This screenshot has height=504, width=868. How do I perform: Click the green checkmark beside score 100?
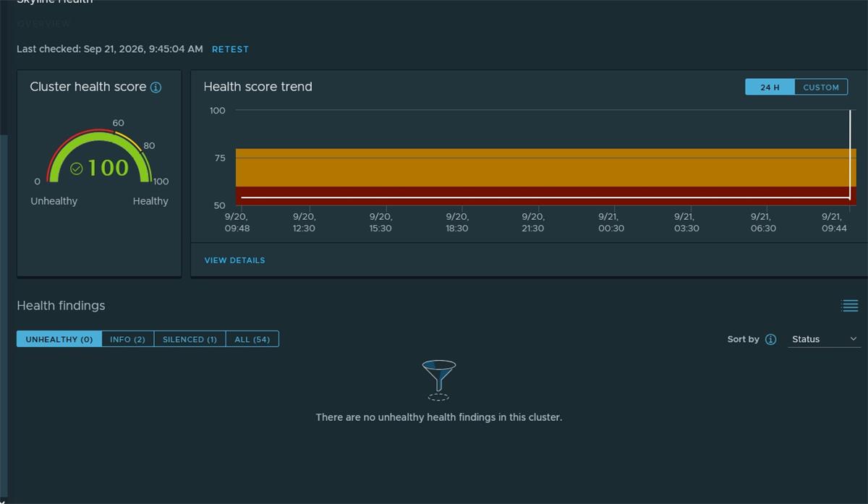tap(77, 168)
